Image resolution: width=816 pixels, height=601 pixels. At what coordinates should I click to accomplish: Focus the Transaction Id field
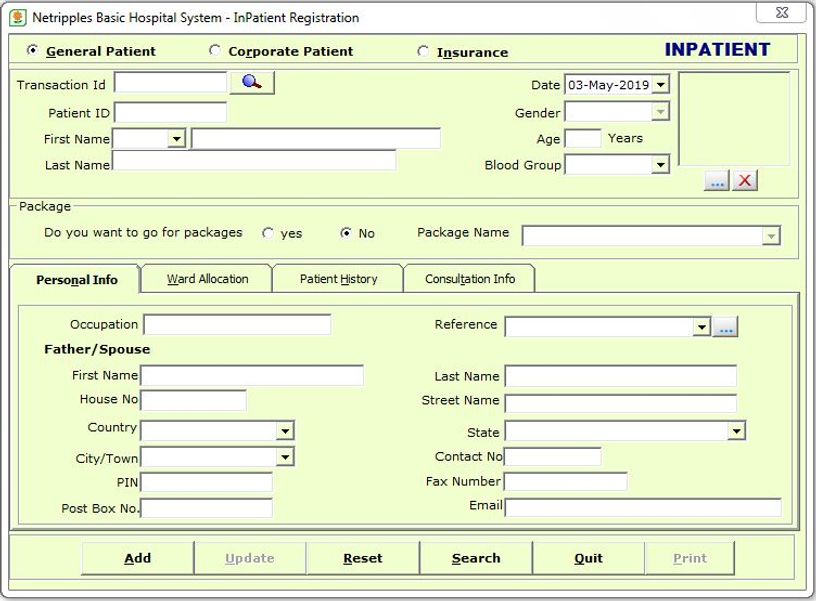point(171,83)
